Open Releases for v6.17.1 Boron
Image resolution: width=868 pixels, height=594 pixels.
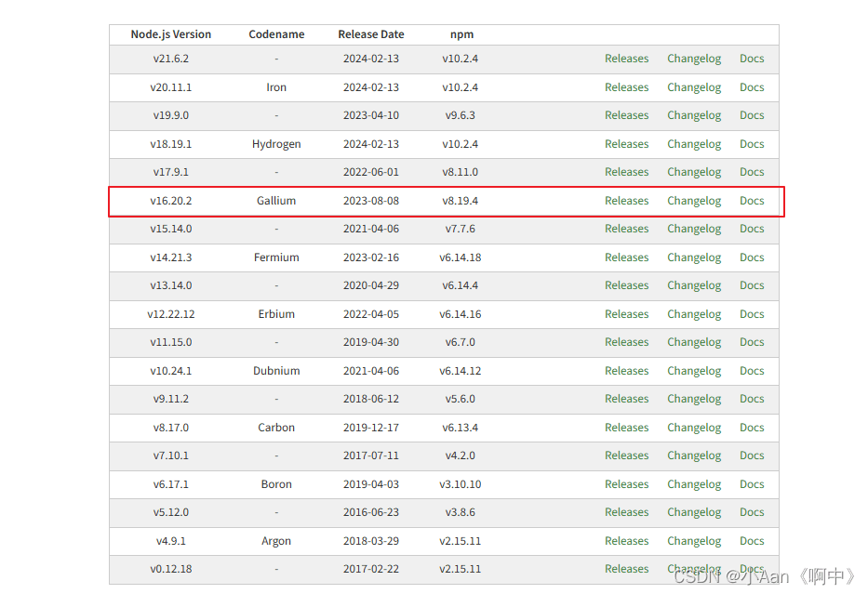coord(626,484)
